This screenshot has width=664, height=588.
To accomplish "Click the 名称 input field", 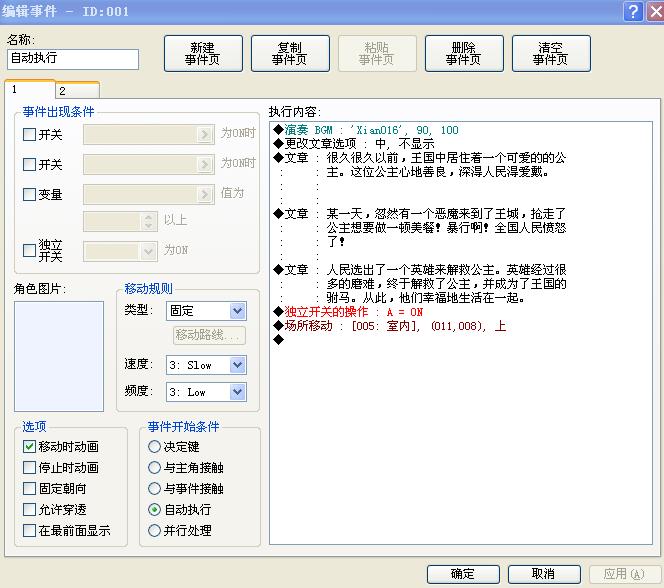I will (x=73, y=58).
